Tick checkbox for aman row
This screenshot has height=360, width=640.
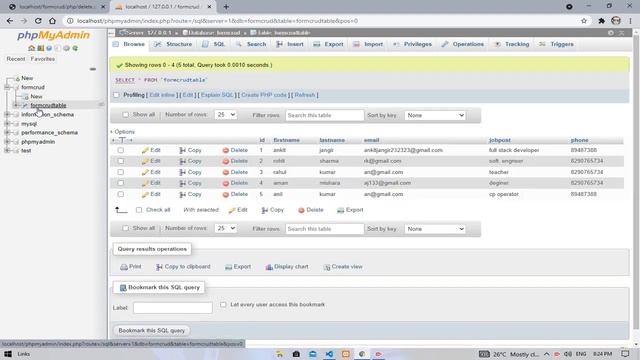click(120, 183)
